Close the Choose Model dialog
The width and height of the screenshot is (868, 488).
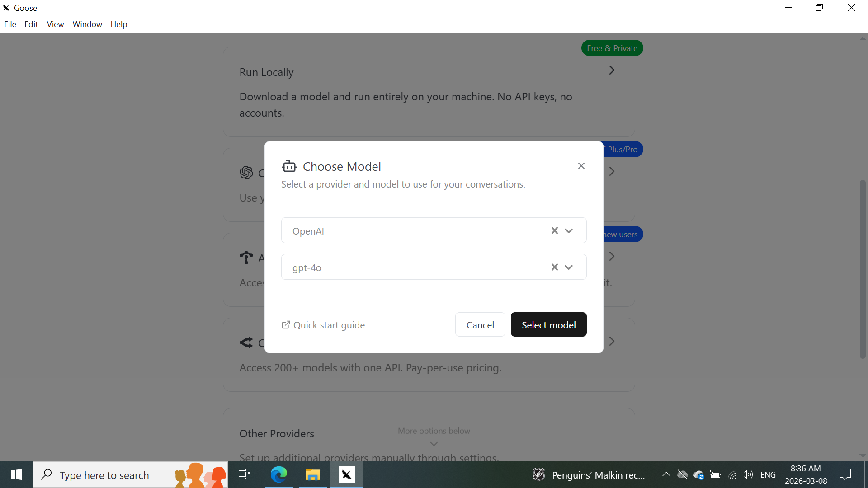(581, 166)
